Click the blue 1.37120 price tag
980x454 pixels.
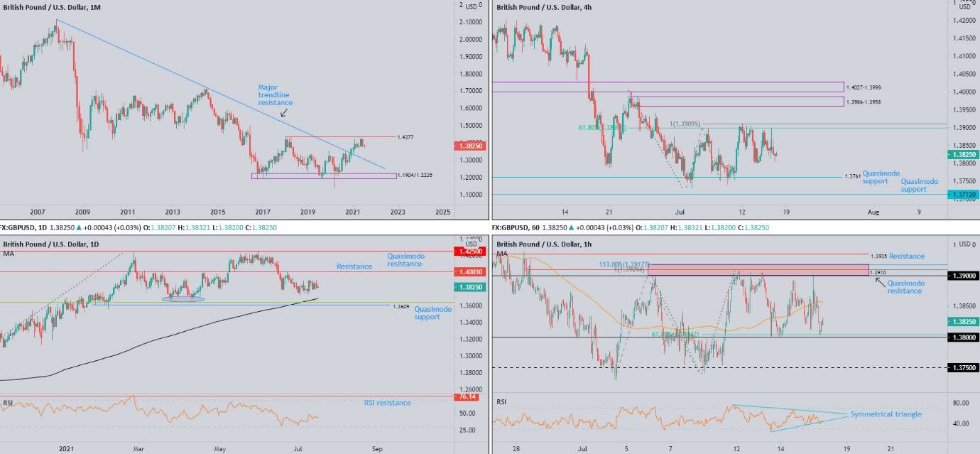point(964,193)
